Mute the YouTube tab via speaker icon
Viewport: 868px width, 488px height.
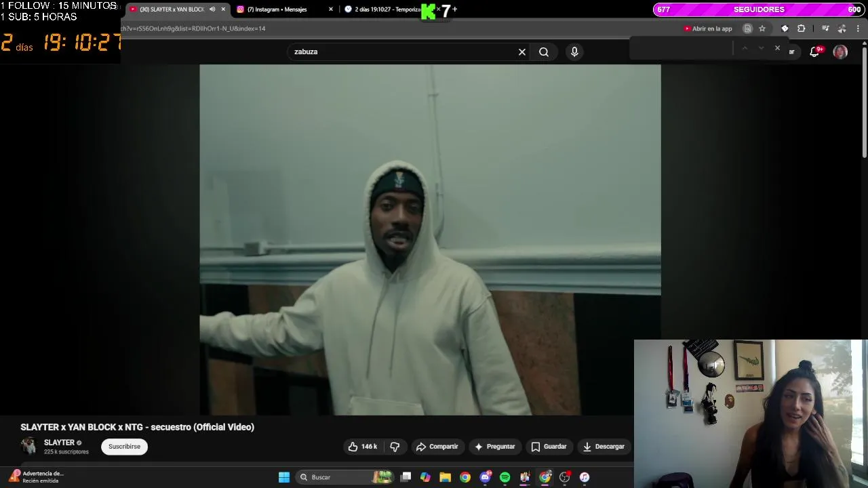212,9
